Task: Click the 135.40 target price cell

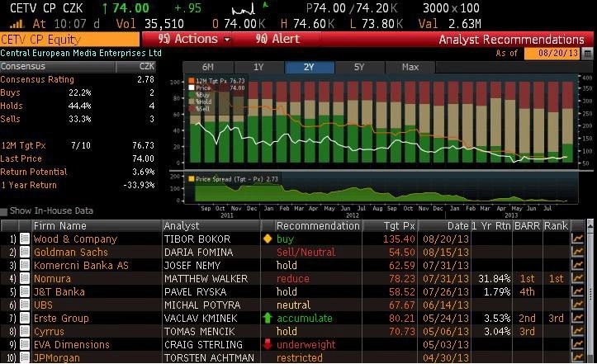Action: [399, 239]
